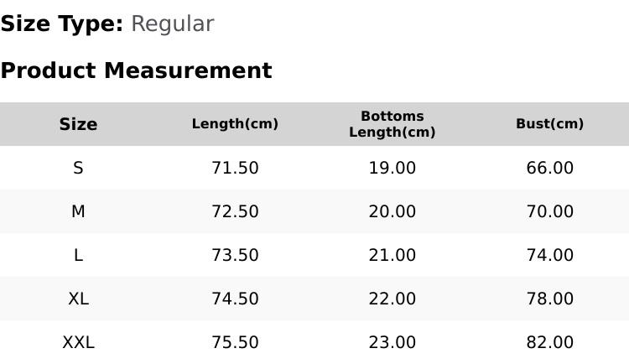Click the 74.00 bust value
The image size is (629, 364).
coord(549,255)
